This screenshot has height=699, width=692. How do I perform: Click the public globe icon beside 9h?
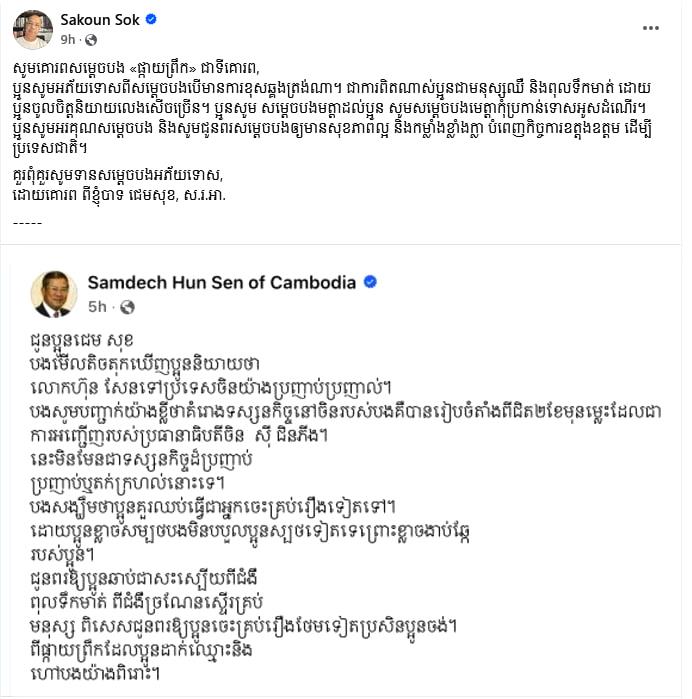tap(91, 40)
